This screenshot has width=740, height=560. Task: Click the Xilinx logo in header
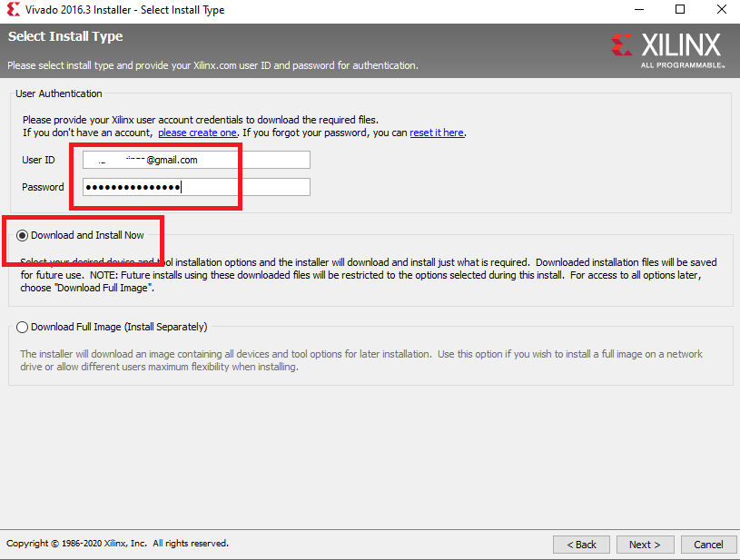pyautogui.click(x=666, y=50)
